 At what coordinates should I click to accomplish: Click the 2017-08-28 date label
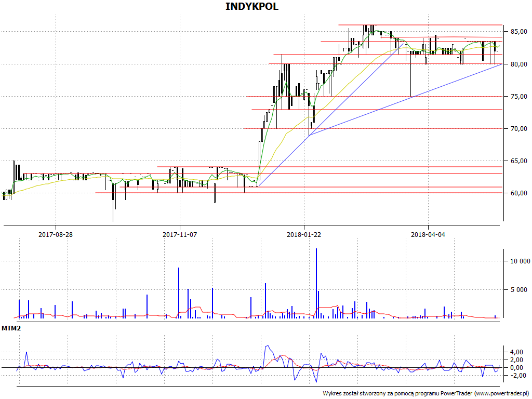pos(56,234)
